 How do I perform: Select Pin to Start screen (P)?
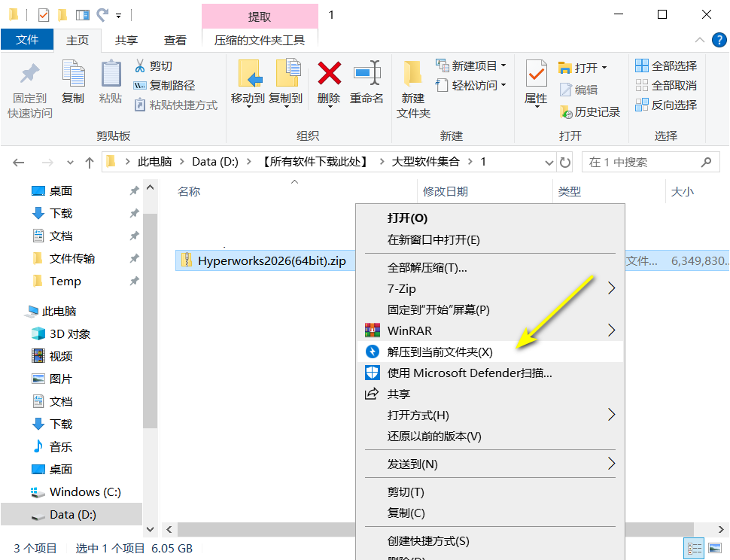coord(490,309)
